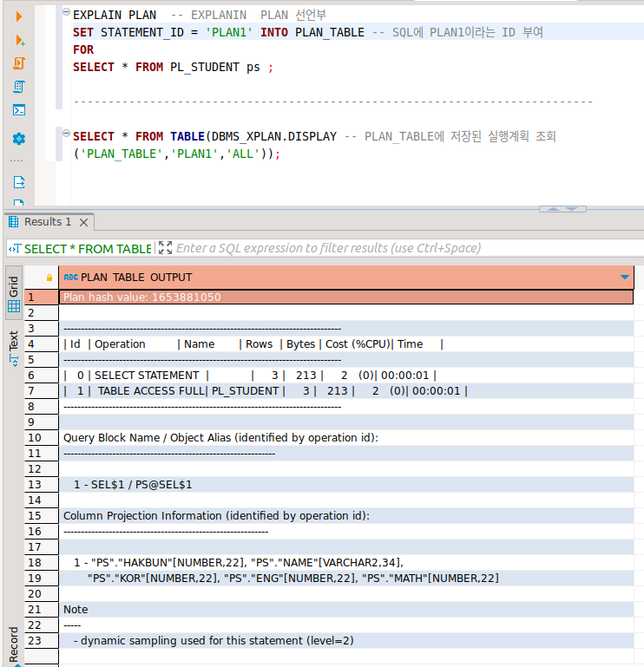
Task: Click the EXPLAIN PLAN line in editor
Action: [x=200, y=15]
